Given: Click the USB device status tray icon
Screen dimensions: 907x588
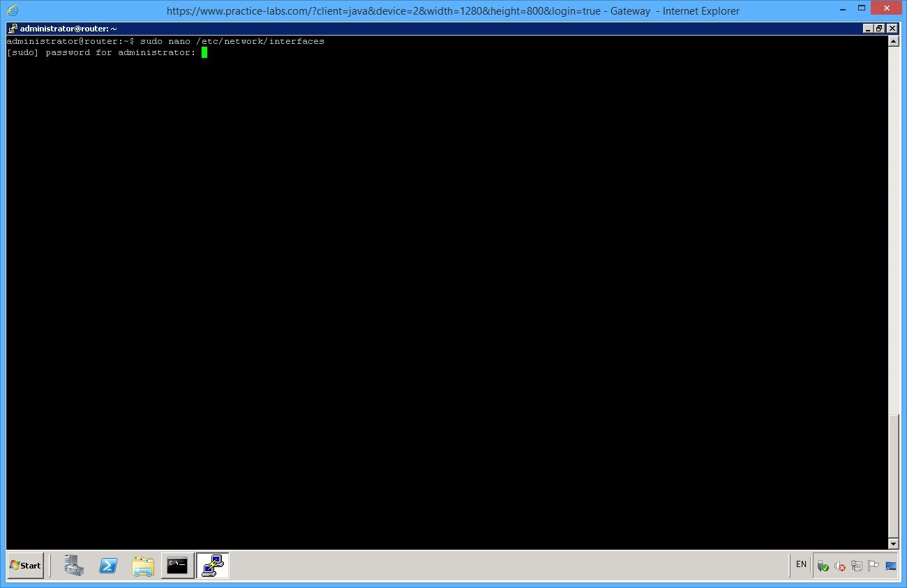Looking at the screenshot, I should tap(823, 566).
